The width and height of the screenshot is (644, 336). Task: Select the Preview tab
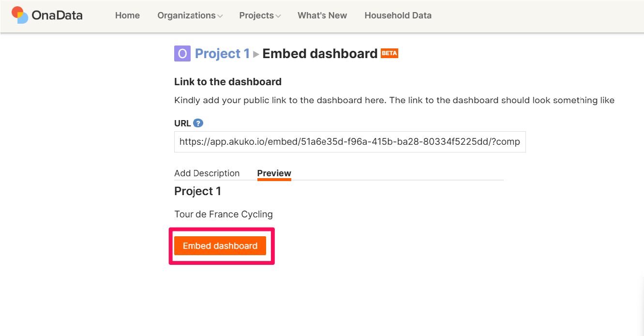[x=274, y=173]
